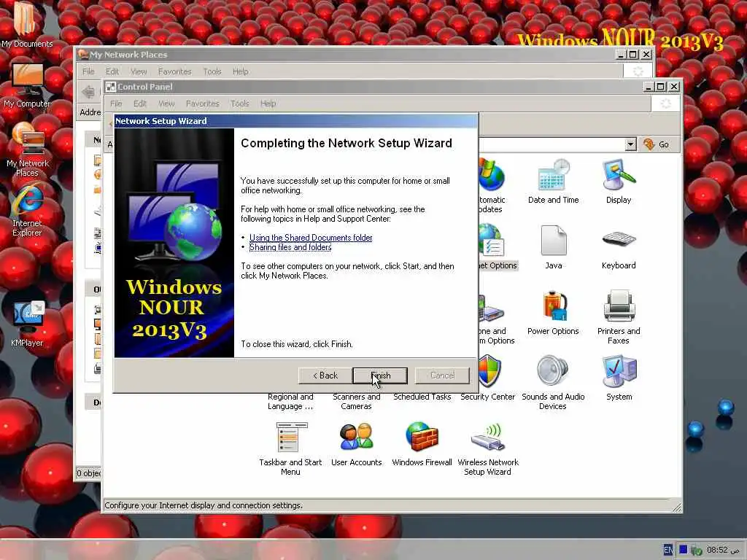Open User Accounts icon
The image size is (747, 560).
356,444
